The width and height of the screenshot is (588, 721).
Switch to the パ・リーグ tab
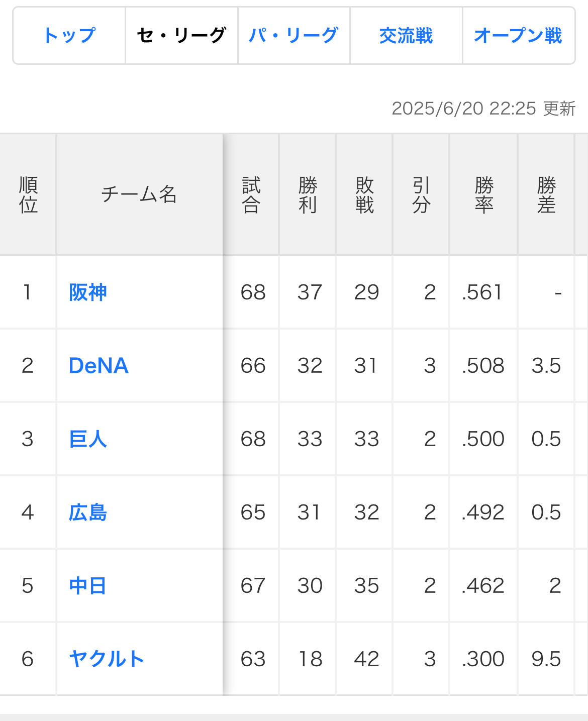(293, 36)
